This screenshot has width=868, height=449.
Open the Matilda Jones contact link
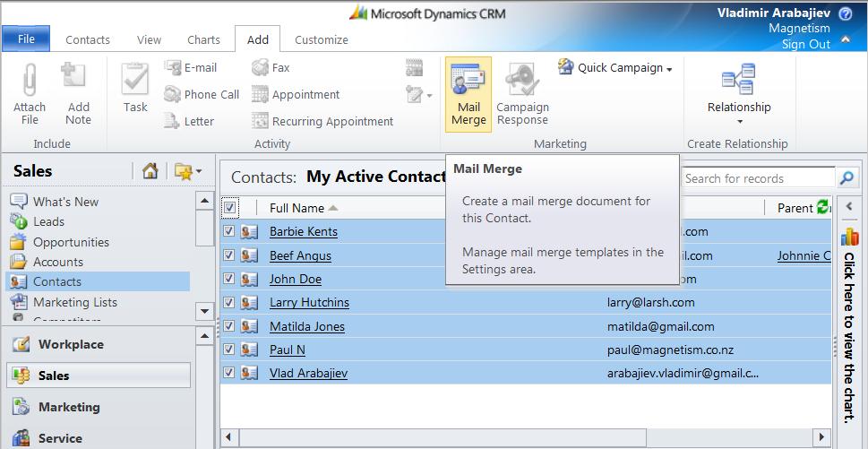coord(306,326)
